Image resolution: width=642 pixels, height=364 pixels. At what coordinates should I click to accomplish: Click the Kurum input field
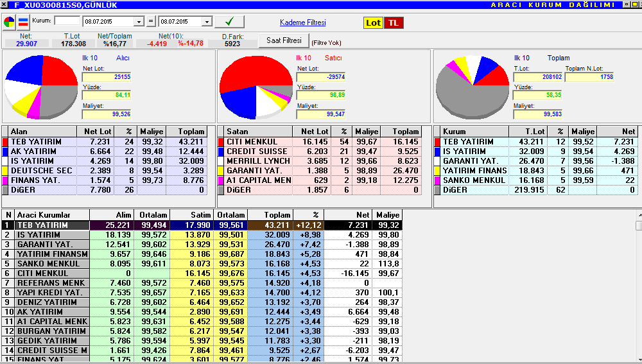[x=67, y=21]
